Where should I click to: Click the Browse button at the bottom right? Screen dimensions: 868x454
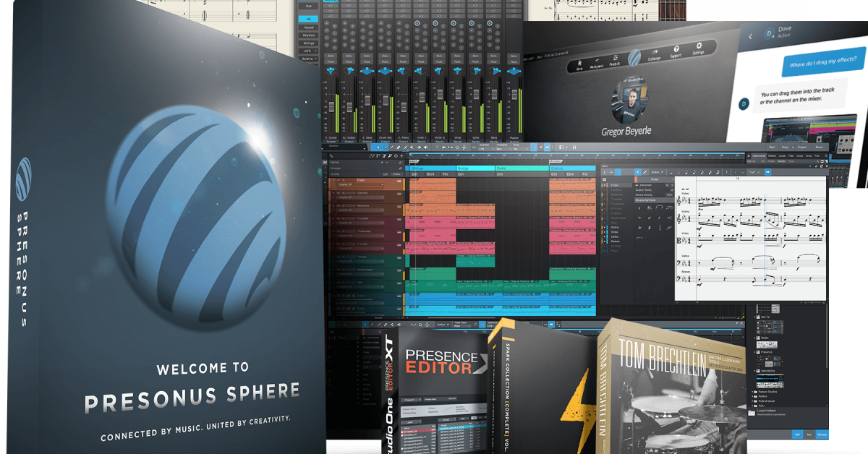[x=822, y=434]
